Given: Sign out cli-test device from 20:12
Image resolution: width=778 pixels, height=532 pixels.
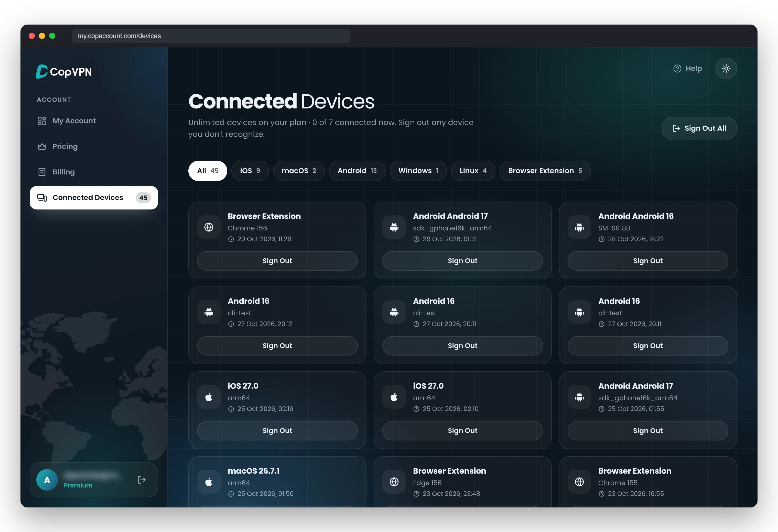Looking at the screenshot, I should coord(277,346).
